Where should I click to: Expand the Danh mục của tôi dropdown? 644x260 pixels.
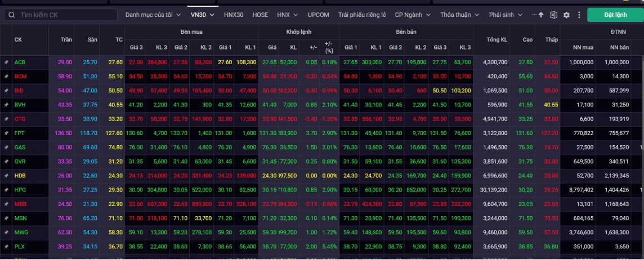coord(153,15)
